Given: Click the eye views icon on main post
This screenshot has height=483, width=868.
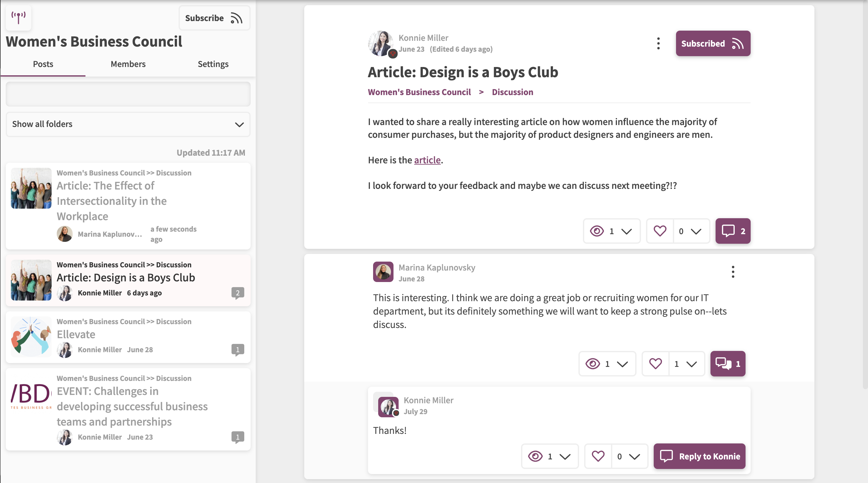Looking at the screenshot, I should [x=597, y=231].
